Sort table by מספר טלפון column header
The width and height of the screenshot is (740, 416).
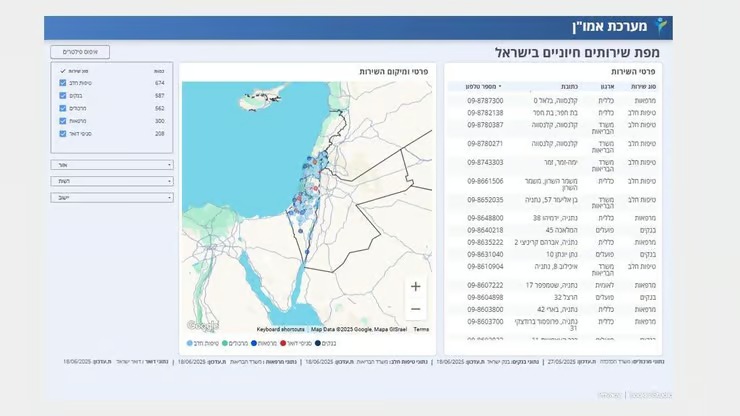[x=486, y=87]
